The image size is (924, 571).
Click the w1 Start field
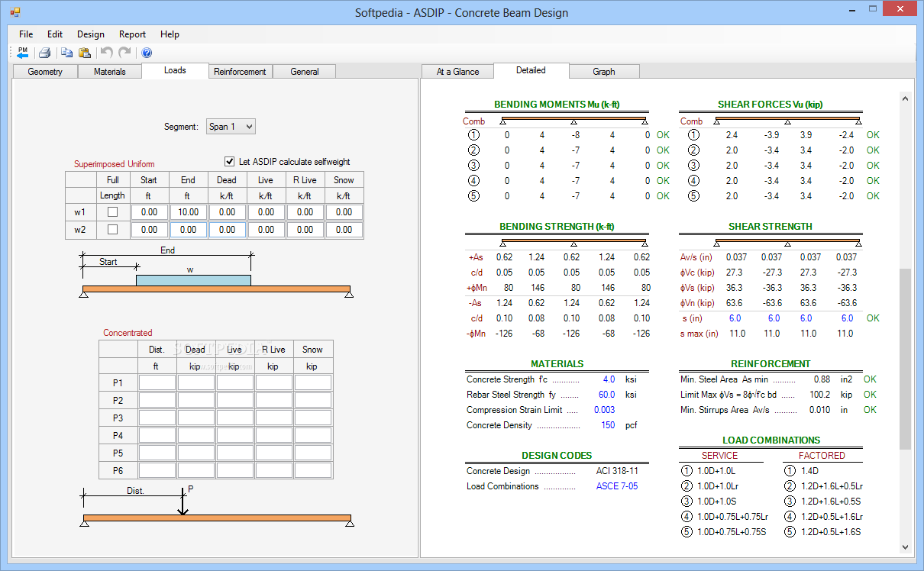150,212
